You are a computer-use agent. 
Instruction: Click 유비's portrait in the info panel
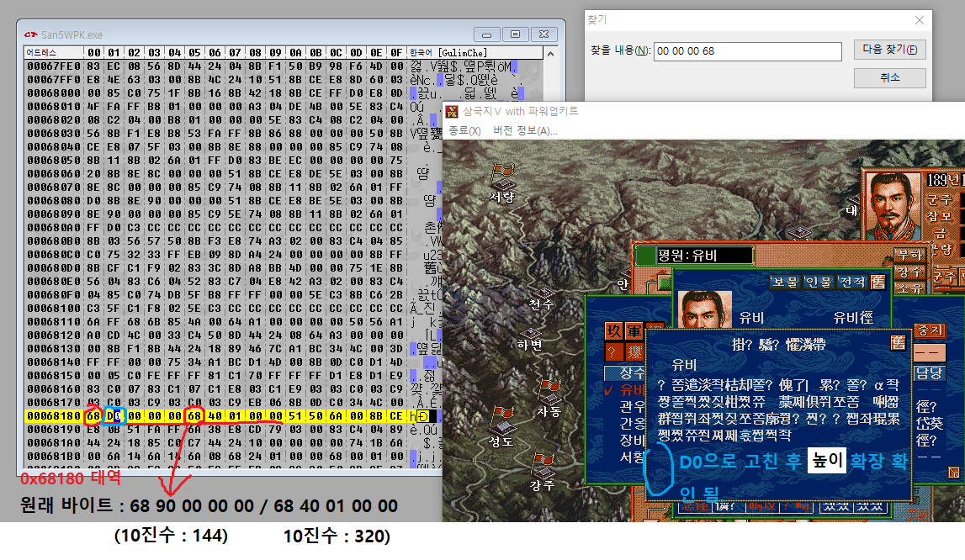coord(705,309)
